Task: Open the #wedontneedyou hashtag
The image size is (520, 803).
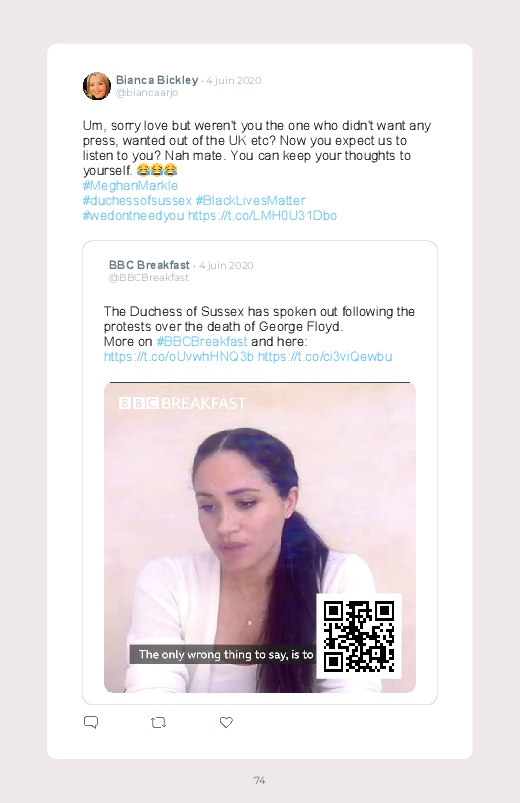Action: tap(133, 215)
